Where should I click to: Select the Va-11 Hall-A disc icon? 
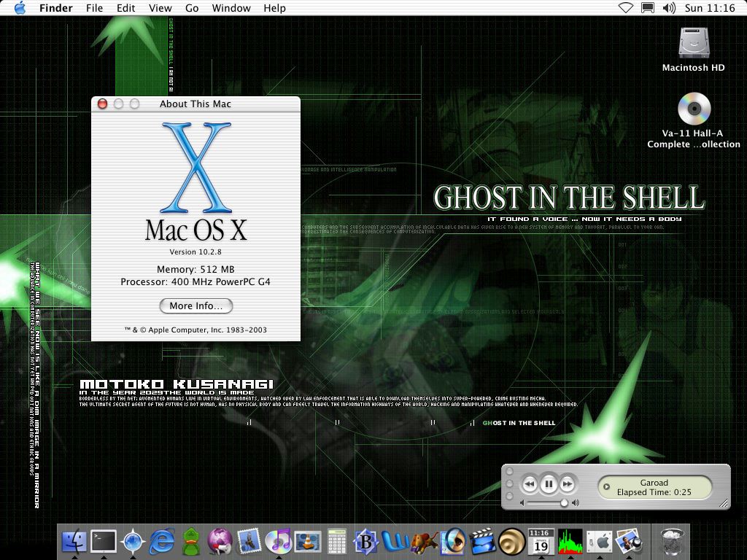point(694,109)
